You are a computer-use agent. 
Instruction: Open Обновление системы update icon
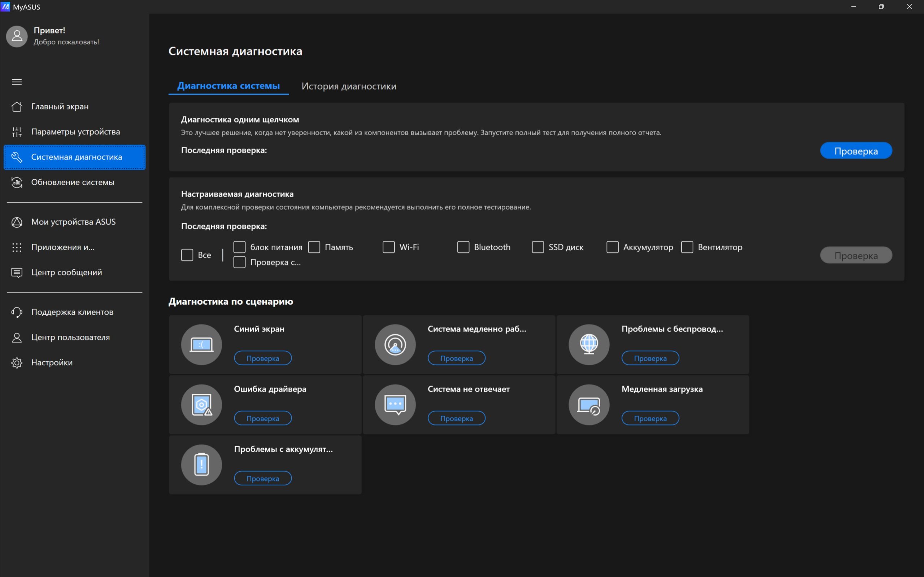pos(17,182)
